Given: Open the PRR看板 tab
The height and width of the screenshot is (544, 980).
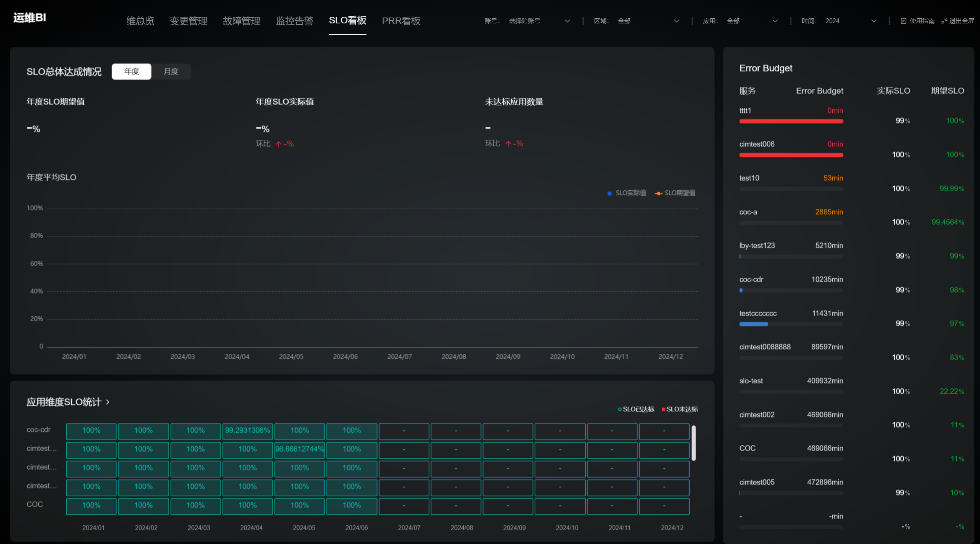Looking at the screenshot, I should 401,21.
